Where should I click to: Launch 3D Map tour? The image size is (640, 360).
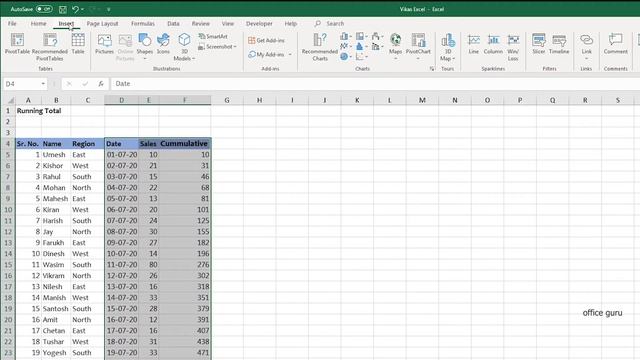448,47
